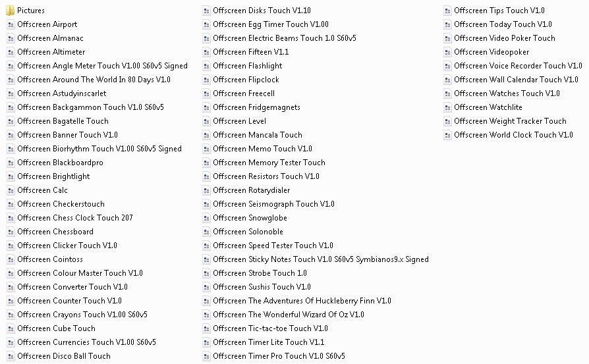Select Offscreen Electric Beams Touch 1.0 S60v5
This screenshot has width=589, height=364.
(285, 38)
